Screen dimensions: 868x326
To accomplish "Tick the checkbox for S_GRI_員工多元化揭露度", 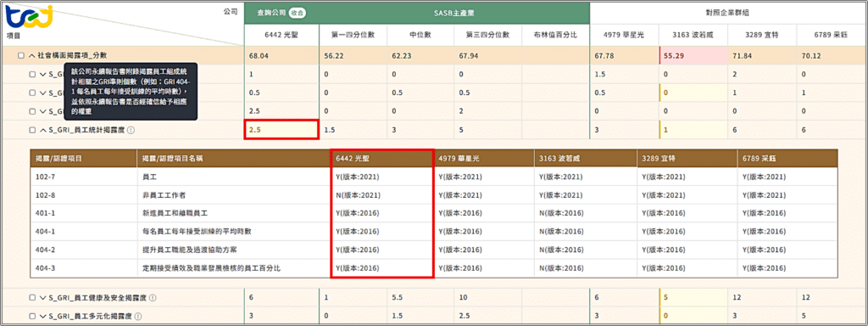I will coord(32,317).
